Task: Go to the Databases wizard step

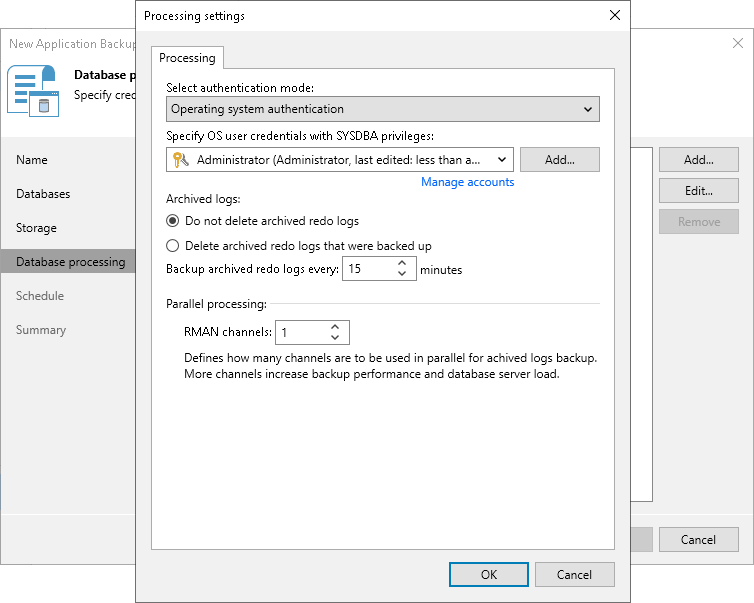Action: [43, 194]
